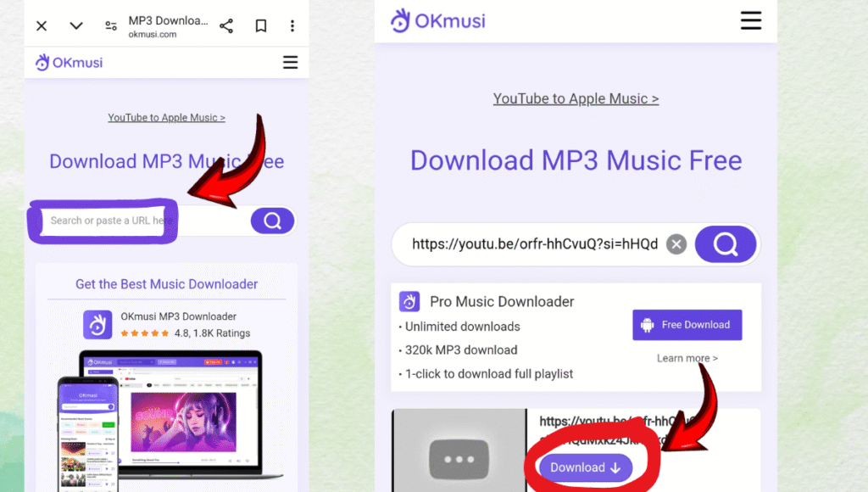Open the 'Learn more >' link

[687, 359]
